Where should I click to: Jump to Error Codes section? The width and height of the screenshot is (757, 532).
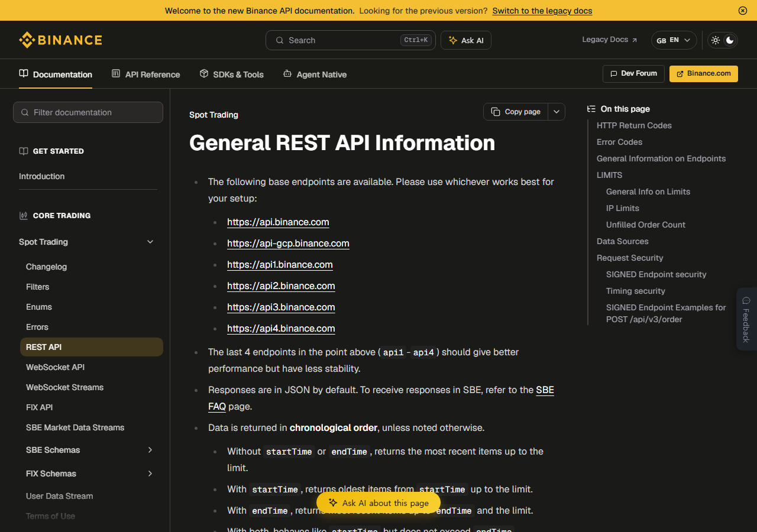click(619, 142)
